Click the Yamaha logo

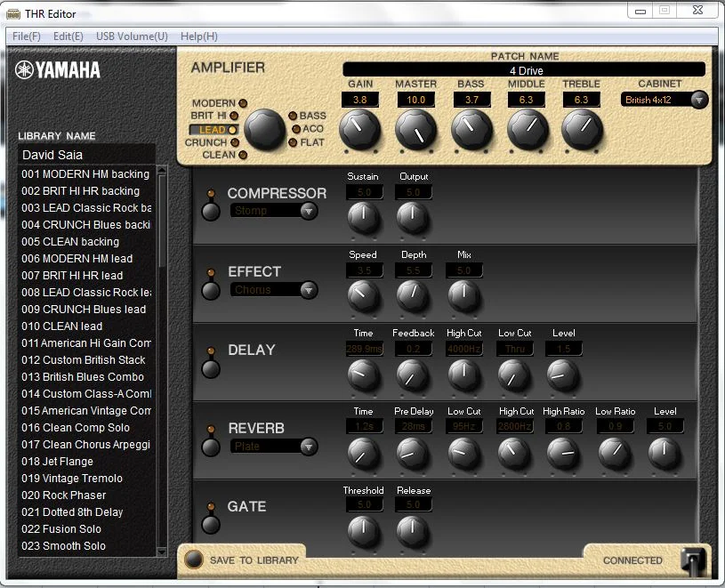point(58,70)
